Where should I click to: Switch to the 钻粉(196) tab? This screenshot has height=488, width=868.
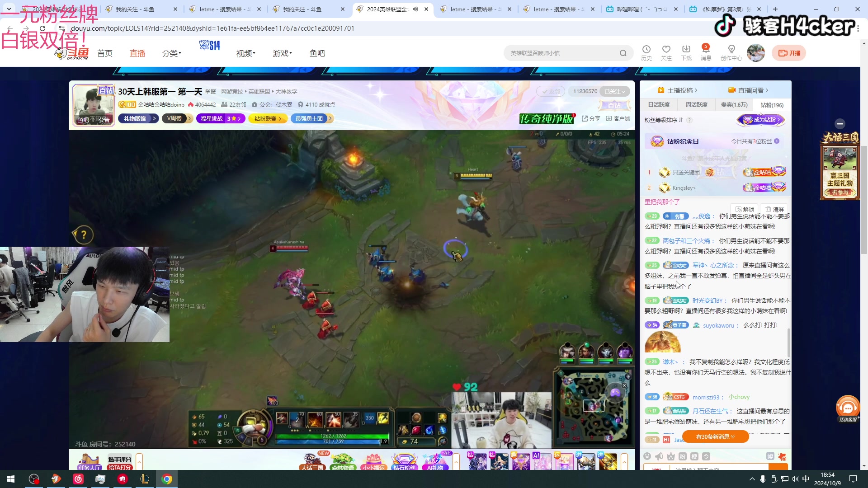(x=772, y=105)
